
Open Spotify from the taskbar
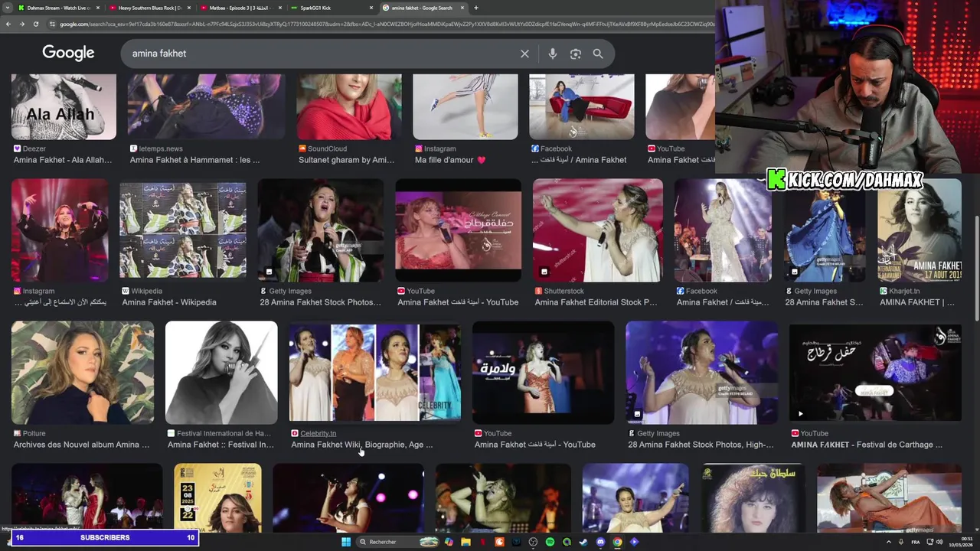(550, 542)
